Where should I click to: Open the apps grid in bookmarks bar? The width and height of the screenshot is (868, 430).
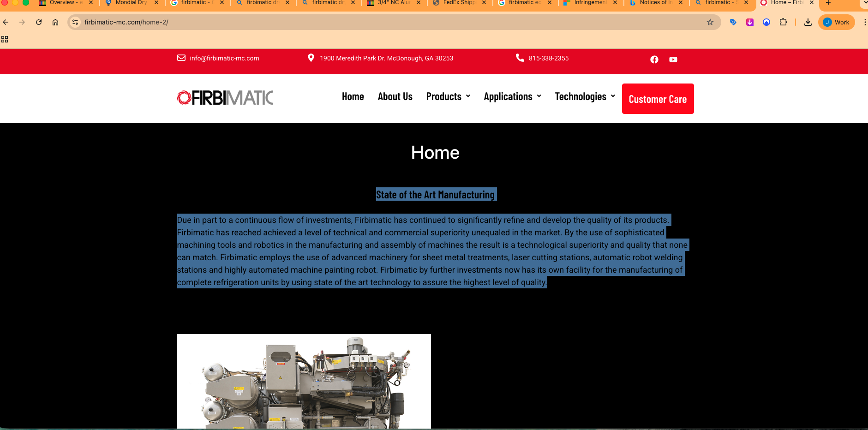click(5, 39)
